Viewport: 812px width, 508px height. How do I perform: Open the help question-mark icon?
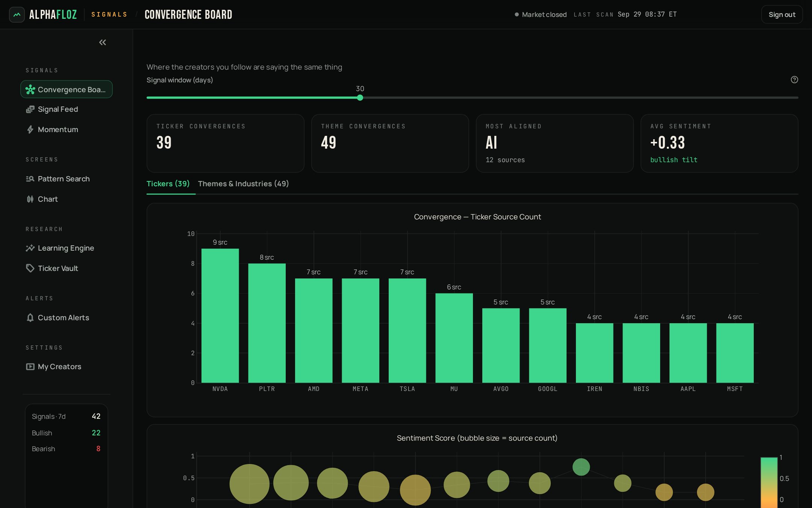(x=794, y=80)
